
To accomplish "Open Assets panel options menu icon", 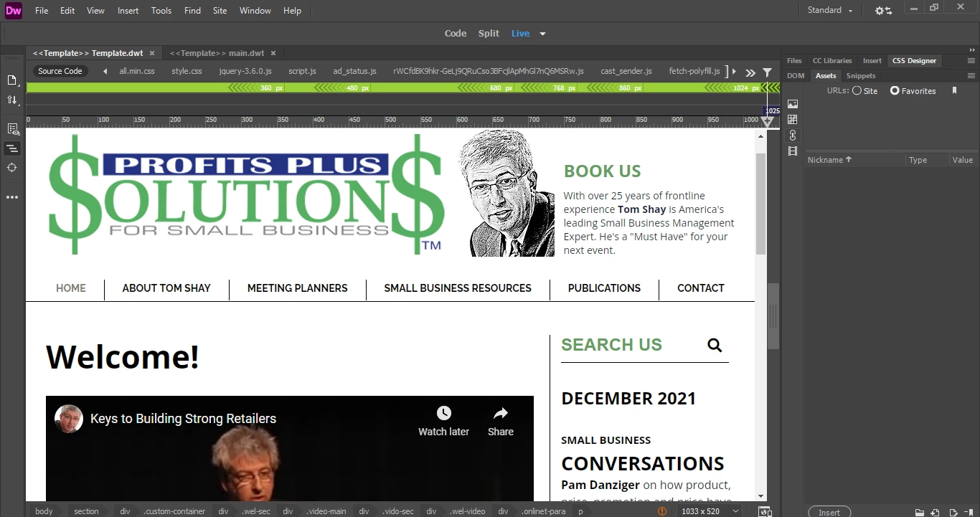I will coord(971,76).
